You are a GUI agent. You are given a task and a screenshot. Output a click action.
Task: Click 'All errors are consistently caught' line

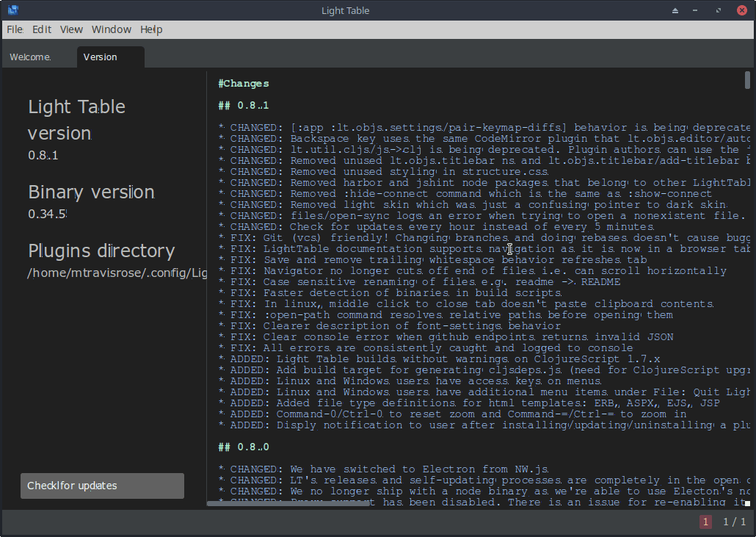[426, 348]
